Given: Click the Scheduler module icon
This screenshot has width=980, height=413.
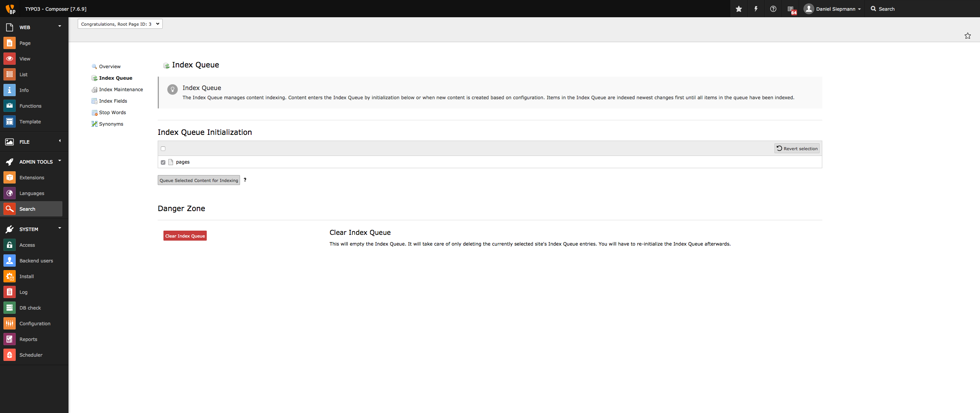Looking at the screenshot, I should [10, 355].
